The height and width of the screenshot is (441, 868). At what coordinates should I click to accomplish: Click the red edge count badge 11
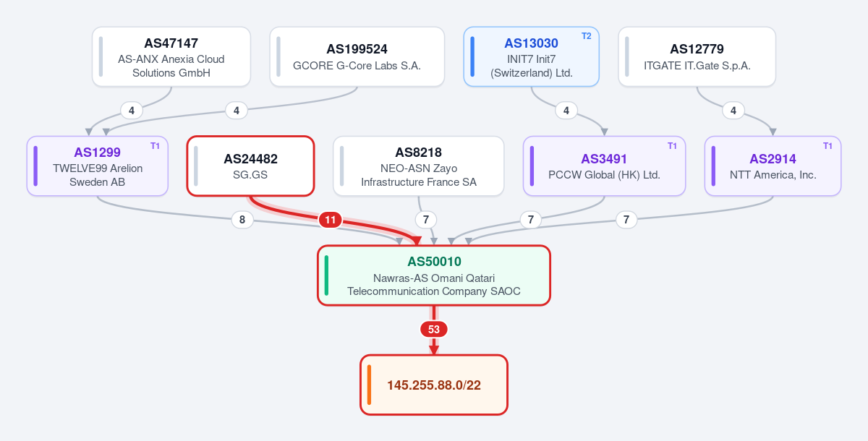coord(331,220)
